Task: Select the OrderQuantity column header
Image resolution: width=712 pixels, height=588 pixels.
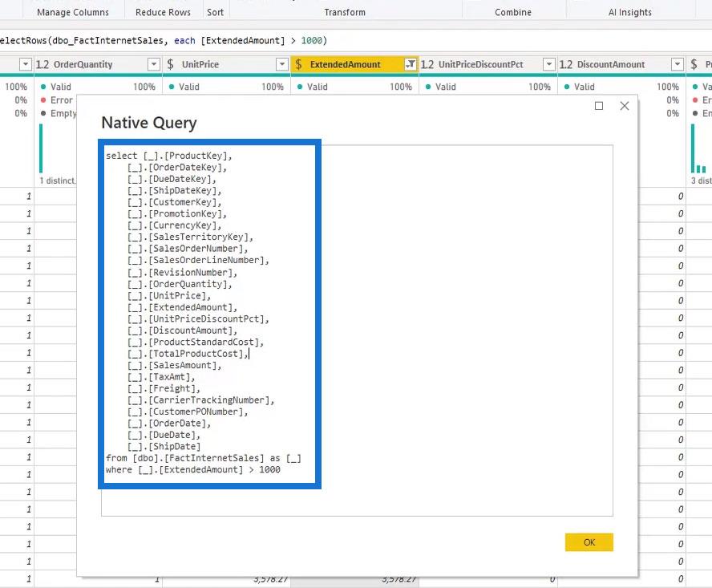Action: (83, 64)
